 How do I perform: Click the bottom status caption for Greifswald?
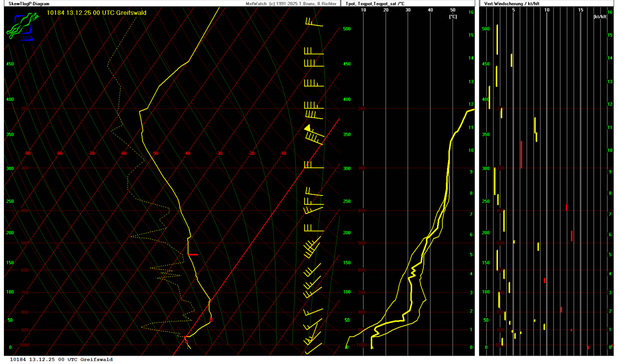click(x=61, y=360)
